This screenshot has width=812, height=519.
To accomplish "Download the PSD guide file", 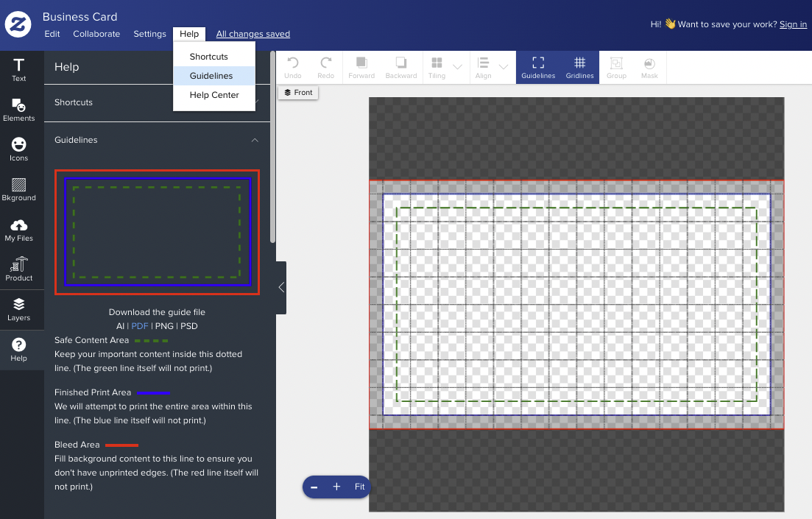I will click(x=189, y=326).
